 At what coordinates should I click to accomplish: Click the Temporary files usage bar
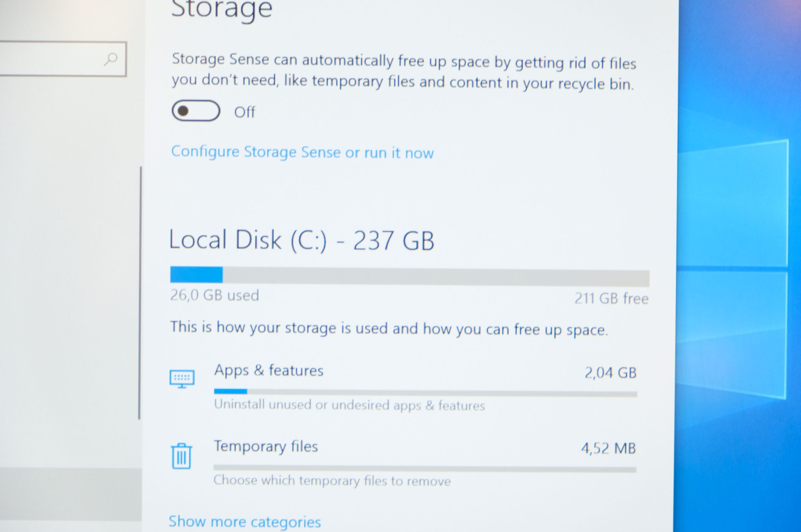(425, 469)
